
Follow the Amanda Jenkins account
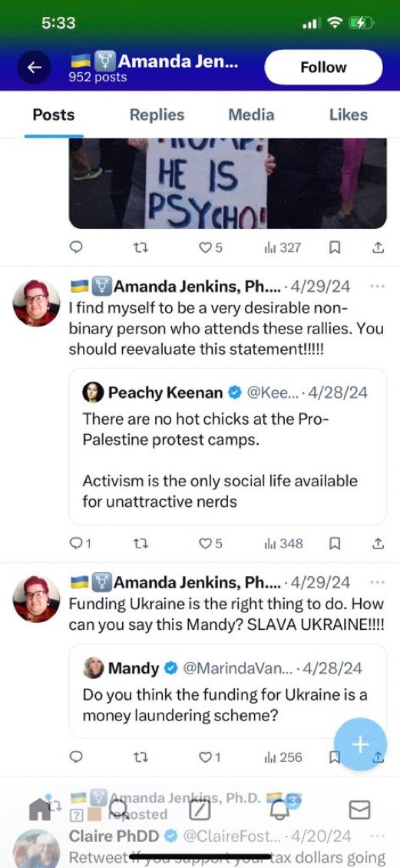click(x=323, y=68)
